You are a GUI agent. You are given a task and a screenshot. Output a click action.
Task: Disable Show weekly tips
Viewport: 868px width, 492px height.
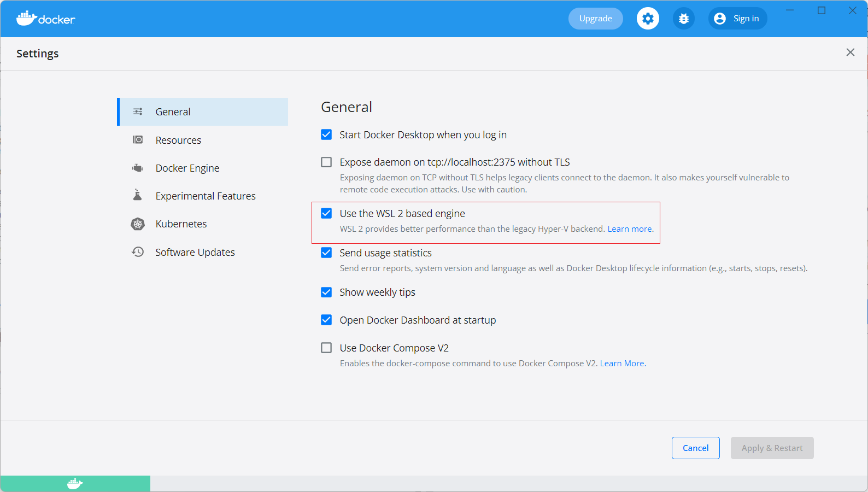[326, 292]
